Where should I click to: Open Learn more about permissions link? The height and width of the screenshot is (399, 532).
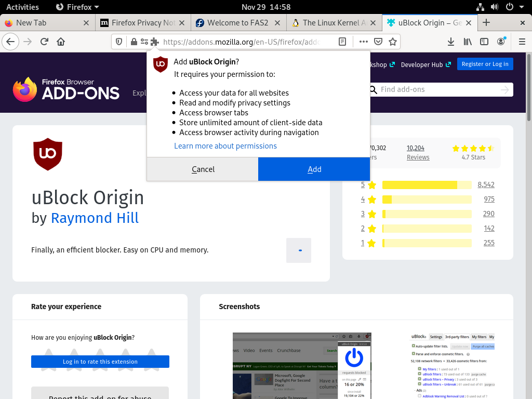tap(225, 146)
